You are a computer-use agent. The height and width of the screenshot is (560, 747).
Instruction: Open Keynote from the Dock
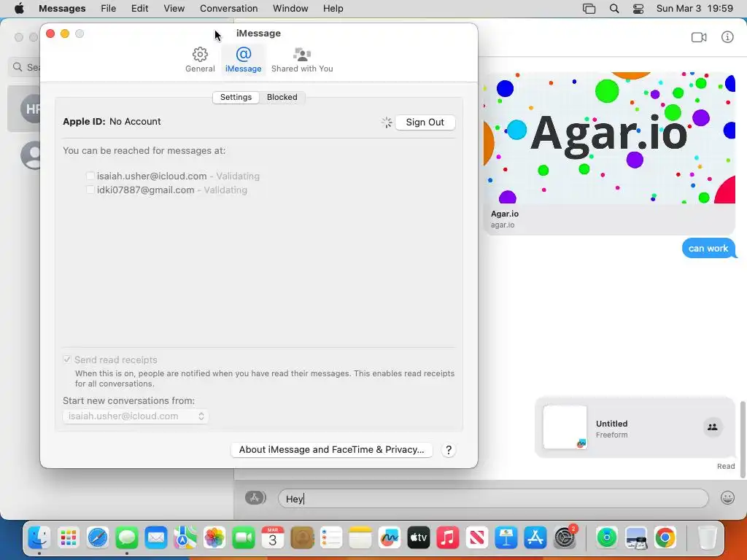[506, 537]
